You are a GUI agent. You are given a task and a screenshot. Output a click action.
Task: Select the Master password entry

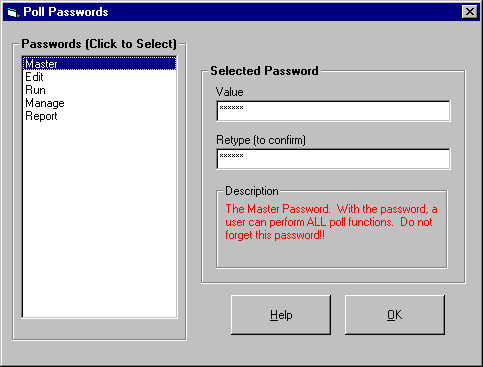point(99,64)
